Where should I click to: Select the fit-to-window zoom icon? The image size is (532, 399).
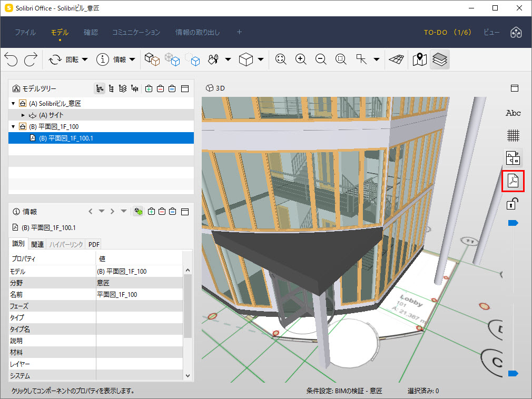[281, 59]
